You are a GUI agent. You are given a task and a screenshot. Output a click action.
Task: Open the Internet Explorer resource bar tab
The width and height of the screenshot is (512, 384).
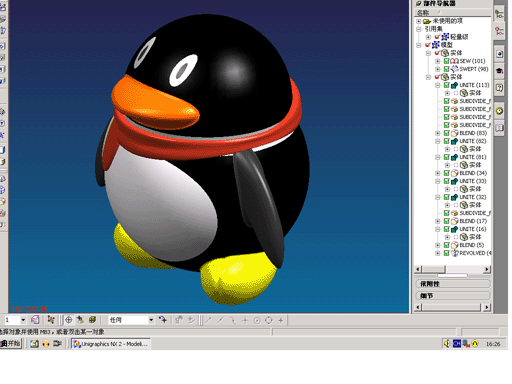tap(499, 54)
